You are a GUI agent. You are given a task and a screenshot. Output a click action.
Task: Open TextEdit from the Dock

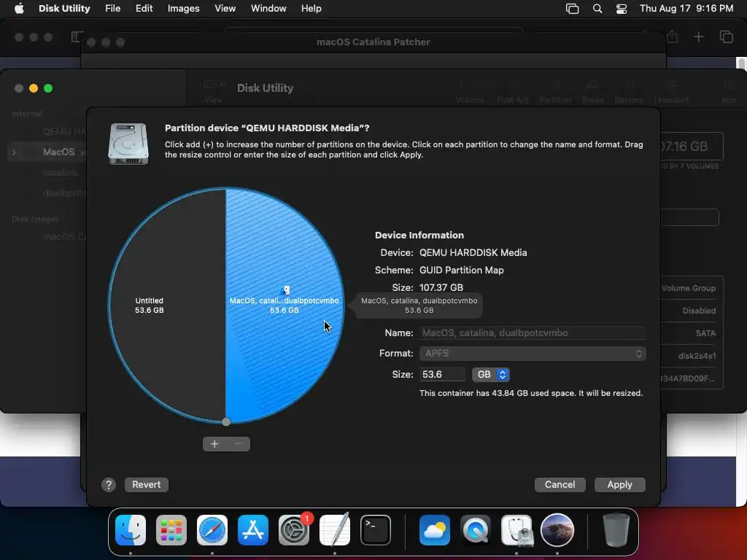pyautogui.click(x=334, y=530)
